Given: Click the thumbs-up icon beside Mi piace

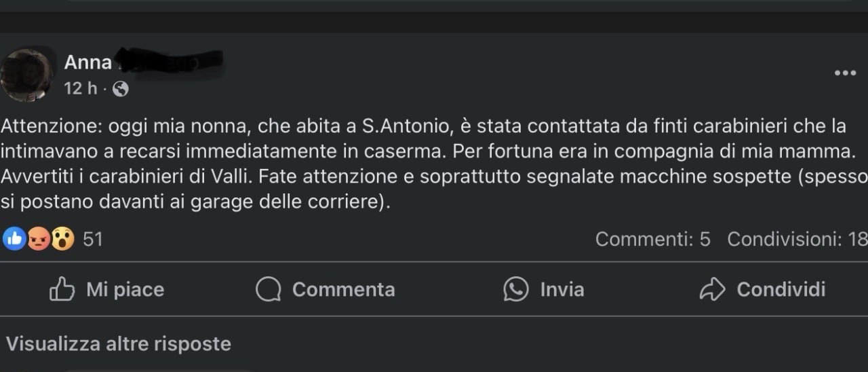Looking at the screenshot, I should click(x=62, y=289).
